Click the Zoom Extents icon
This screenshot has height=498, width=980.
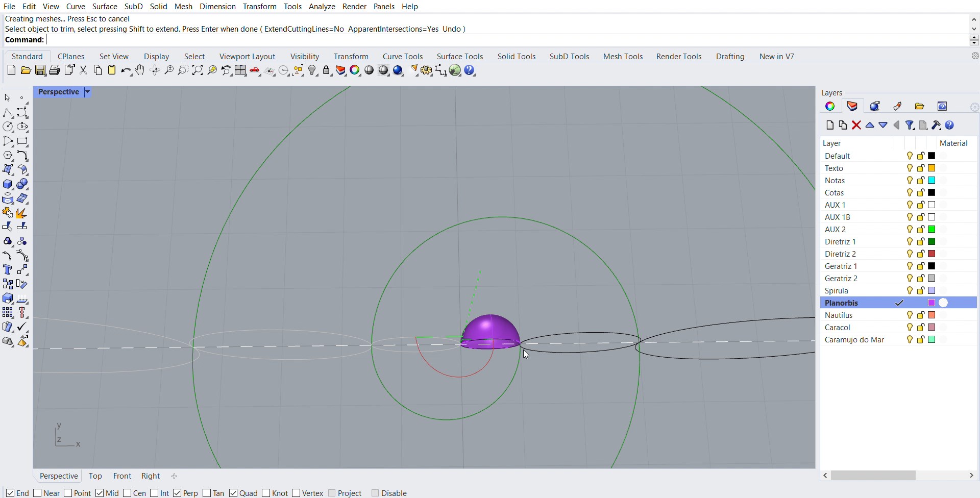(x=198, y=70)
